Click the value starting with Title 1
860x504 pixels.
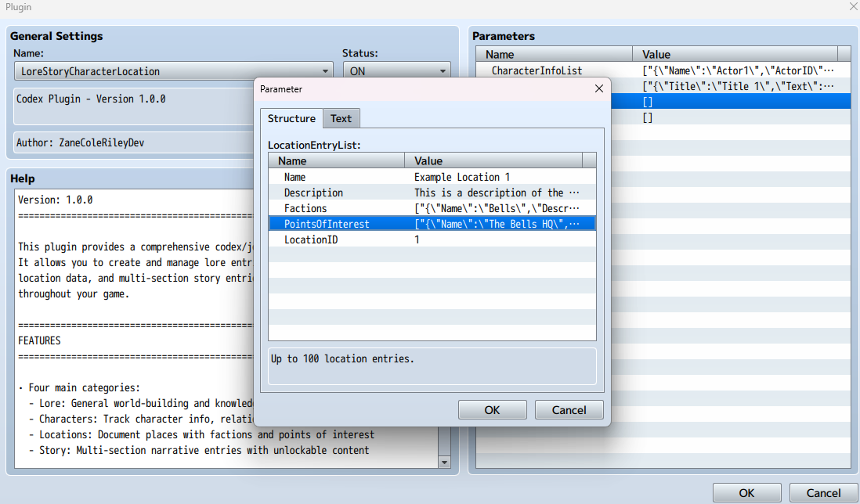point(739,86)
